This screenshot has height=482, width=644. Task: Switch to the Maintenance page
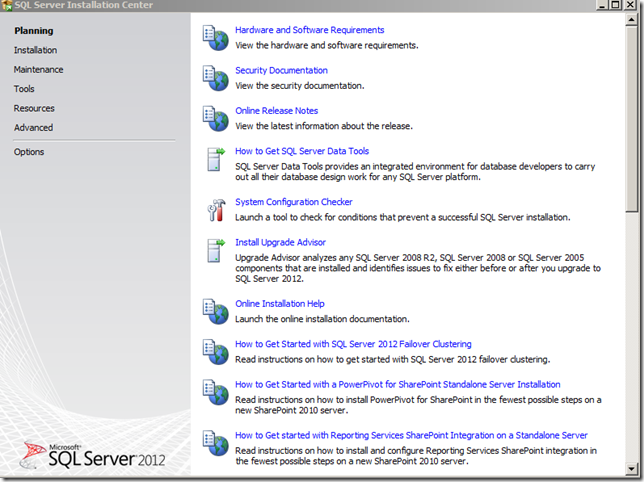pos(38,70)
